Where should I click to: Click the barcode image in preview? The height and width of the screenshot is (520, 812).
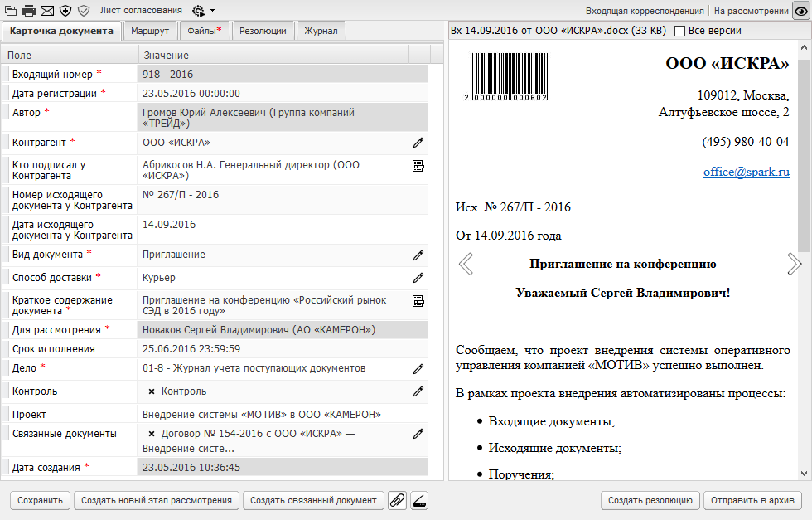[506, 77]
